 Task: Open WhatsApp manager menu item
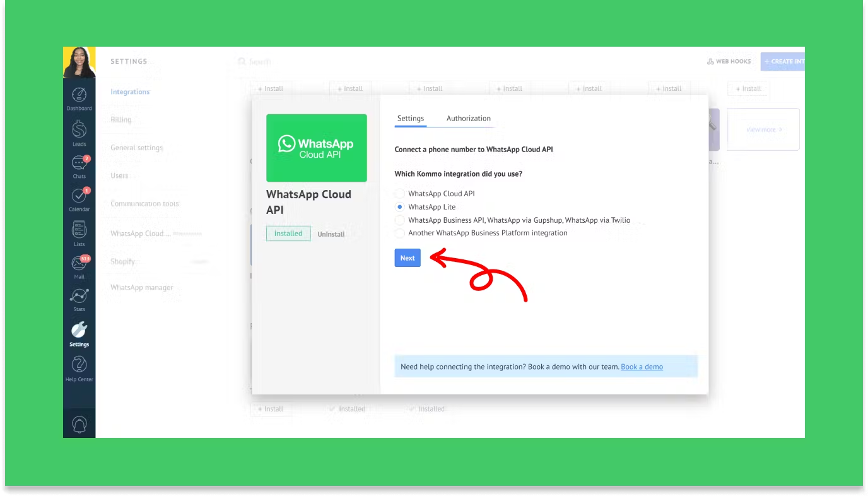(142, 288)
